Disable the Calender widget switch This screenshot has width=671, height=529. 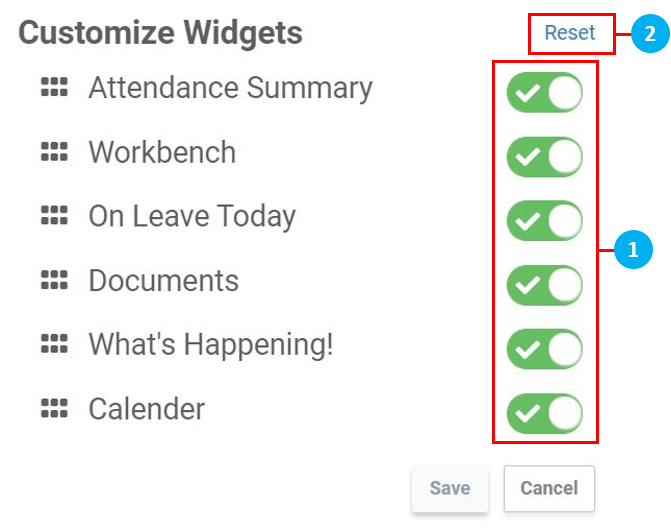544,413
